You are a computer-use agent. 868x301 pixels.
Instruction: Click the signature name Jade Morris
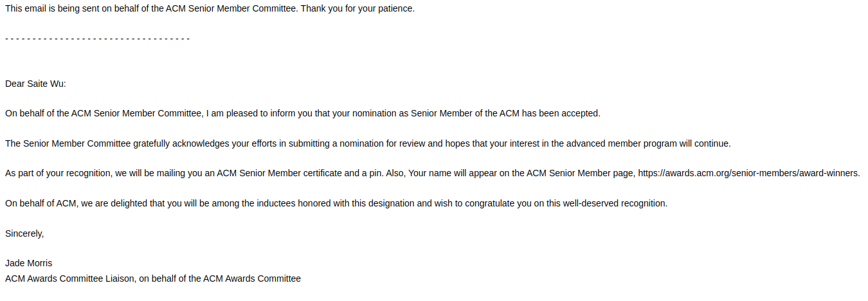[x=29, y=263]
